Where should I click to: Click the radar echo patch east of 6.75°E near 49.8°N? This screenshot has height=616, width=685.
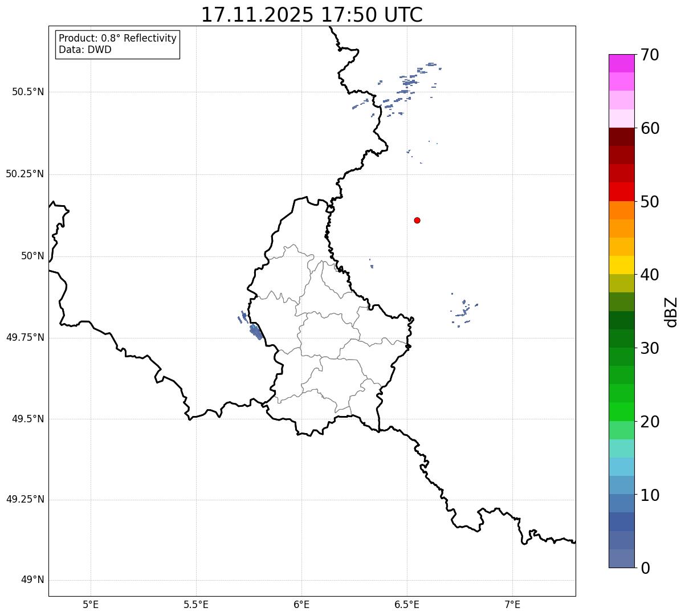[x=464, y=311]
